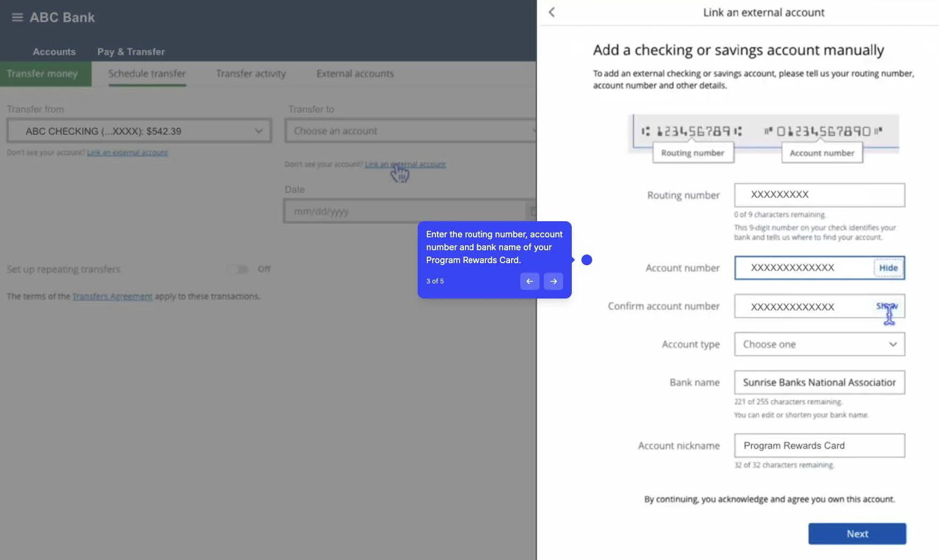Image resolution: width=939 pixels, height=560 pixels.
Task: Go to previous tour step arrow
Action: pyautogui.click(x=529, y=281)
